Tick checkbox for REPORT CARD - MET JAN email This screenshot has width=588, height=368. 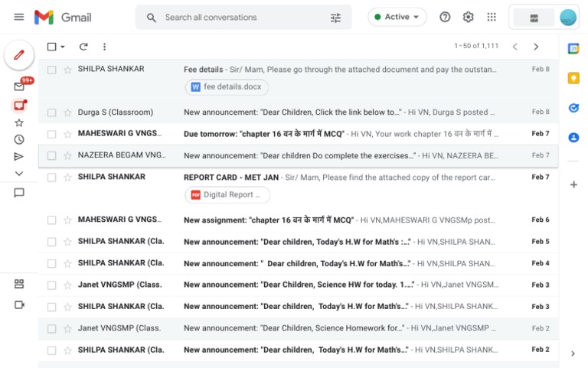(x=51, y=177)
